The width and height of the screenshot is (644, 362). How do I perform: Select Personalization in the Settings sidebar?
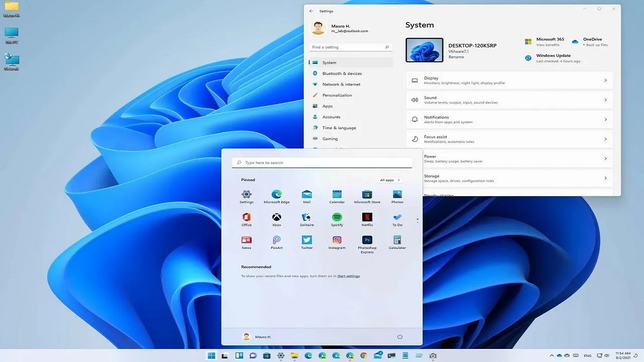pos(351,95)
